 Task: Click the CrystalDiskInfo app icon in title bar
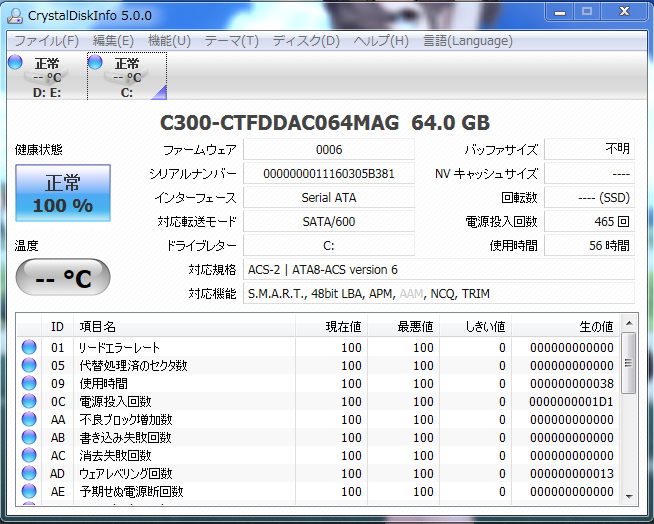tap(15, 15)
